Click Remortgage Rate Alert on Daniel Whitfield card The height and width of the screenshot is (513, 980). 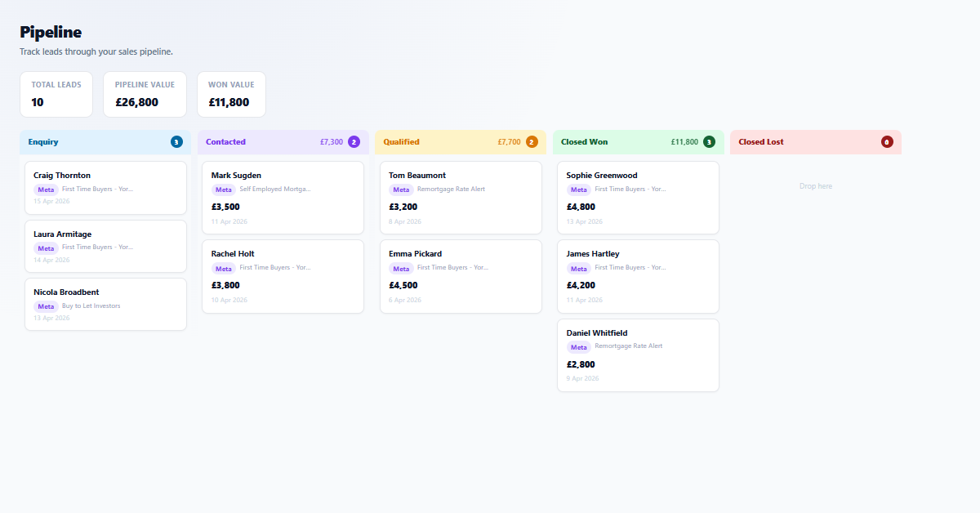click(629, 346)
